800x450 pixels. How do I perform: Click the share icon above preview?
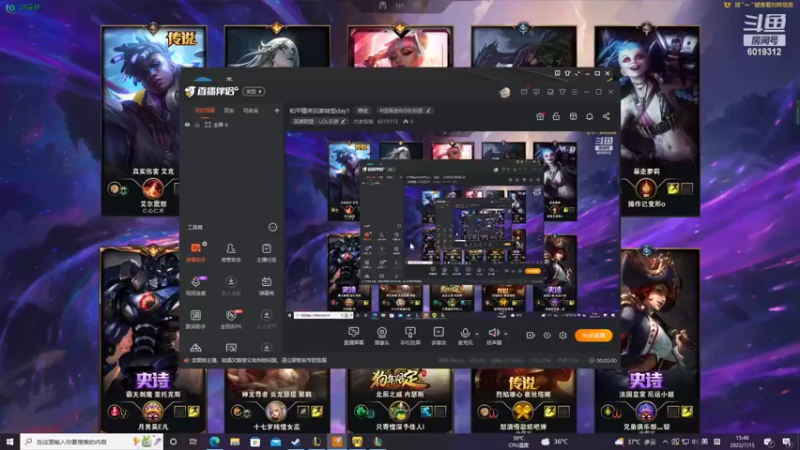coord(606,116)
